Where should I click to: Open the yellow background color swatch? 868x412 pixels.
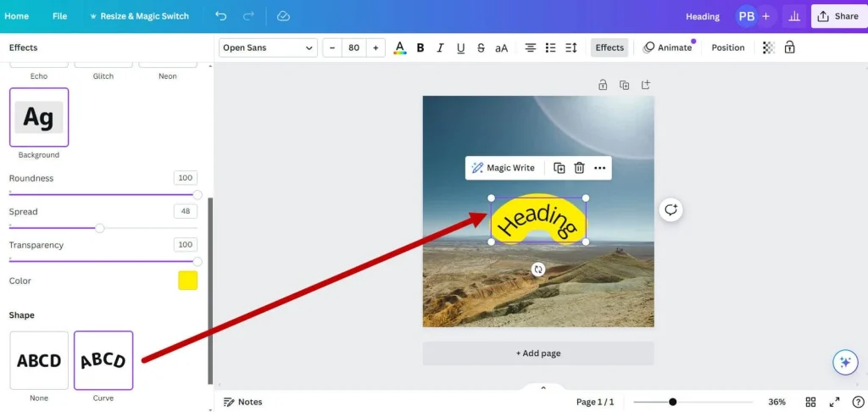[187, 281]
